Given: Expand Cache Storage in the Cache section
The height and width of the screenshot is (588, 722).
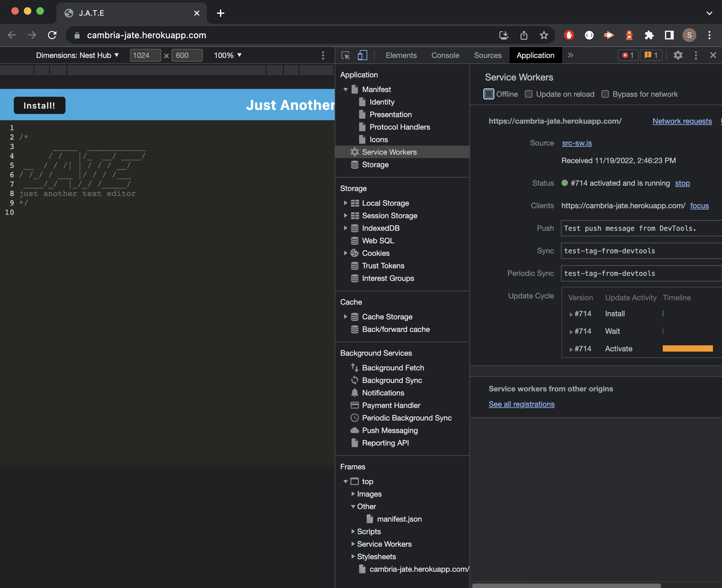Looking at the screenshot, I should click(345, 316).
